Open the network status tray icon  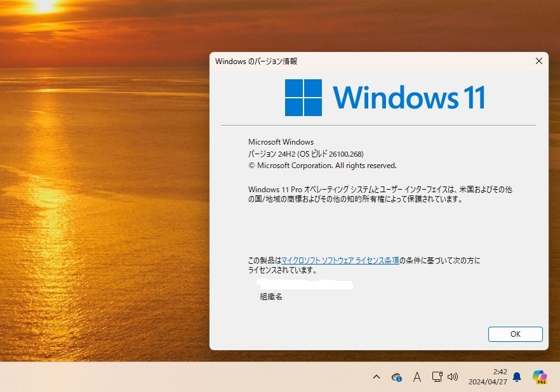437,377
